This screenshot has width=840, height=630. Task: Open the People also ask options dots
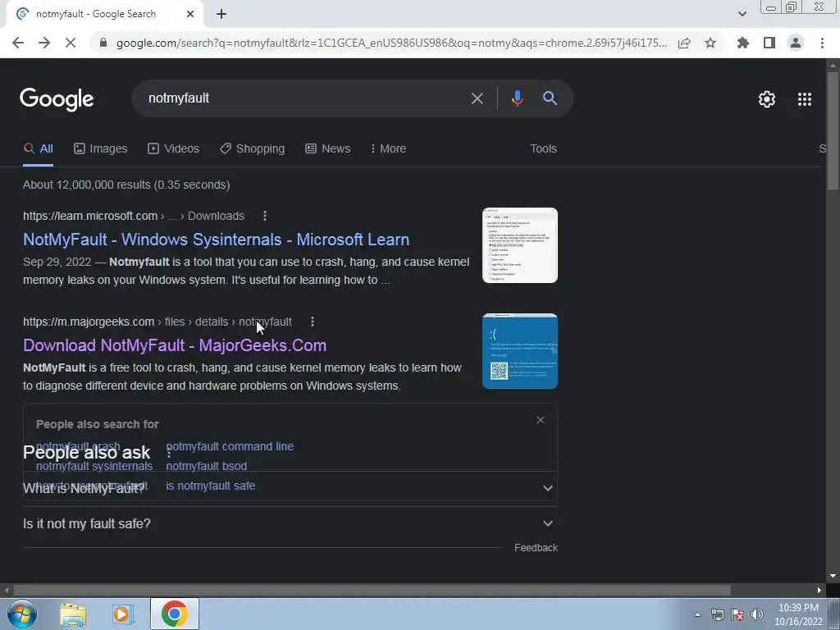(169, 453)
